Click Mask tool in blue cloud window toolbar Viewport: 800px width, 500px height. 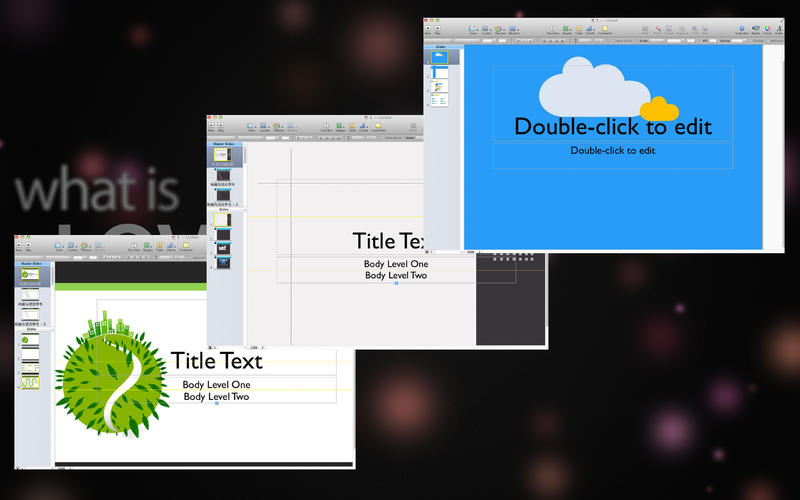[645, 29]
